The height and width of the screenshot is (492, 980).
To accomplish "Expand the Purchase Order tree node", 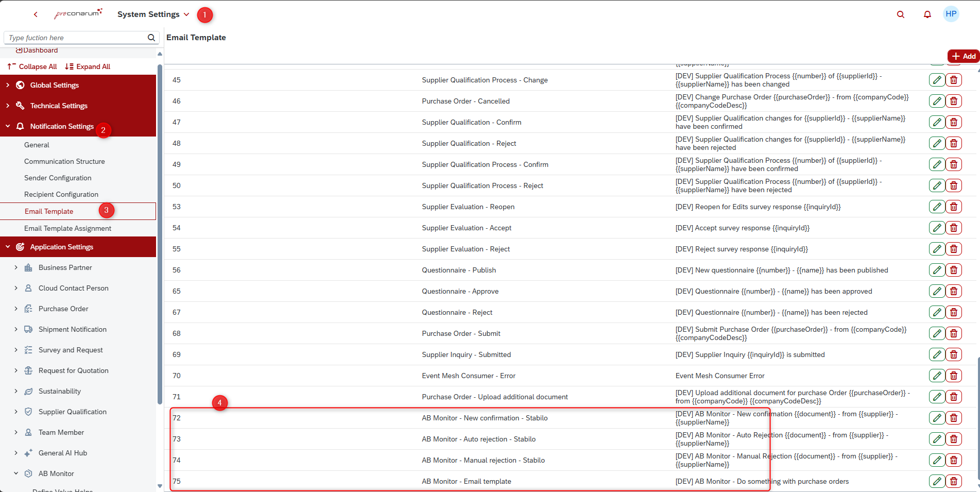I will 16,309.
